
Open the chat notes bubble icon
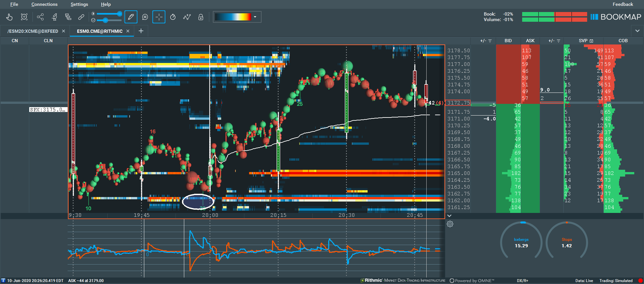point(145,17)
